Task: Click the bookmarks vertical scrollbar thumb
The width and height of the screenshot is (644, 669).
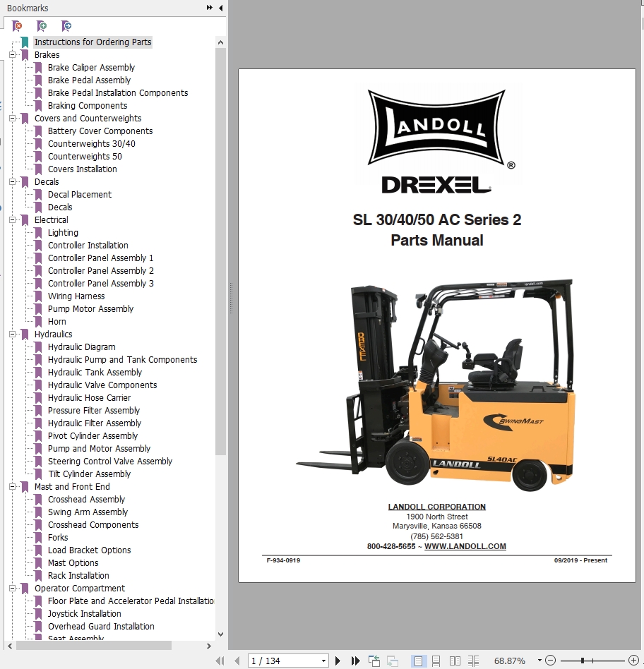Action: (x=220, y=251)
